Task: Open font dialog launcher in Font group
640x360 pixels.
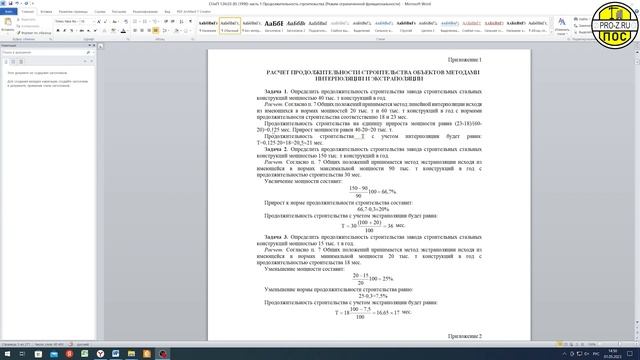Action: 128,39
